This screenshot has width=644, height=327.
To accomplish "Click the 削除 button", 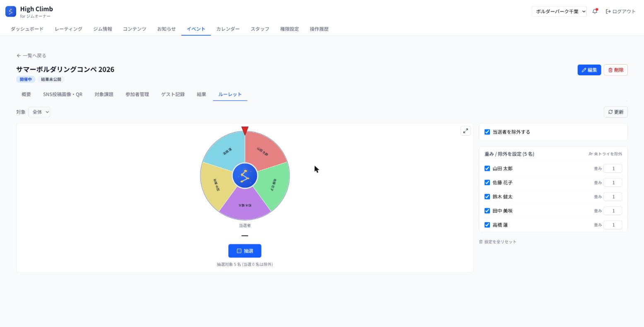I will 615,70.
